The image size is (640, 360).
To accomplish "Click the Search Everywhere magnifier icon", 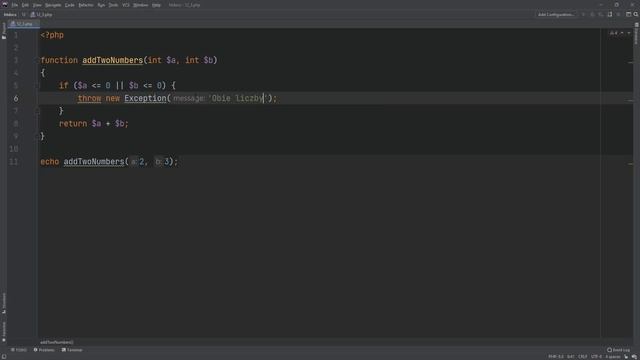I will (x=636, y=14).
